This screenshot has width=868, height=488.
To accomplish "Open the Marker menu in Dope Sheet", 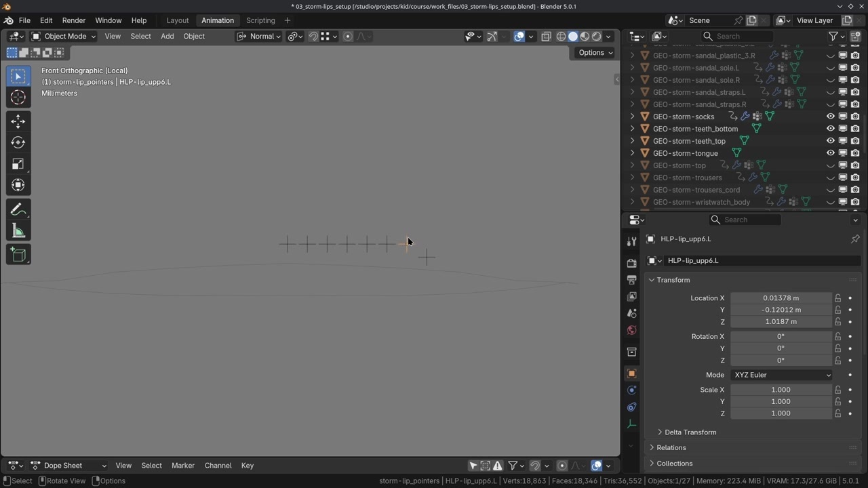I will pyautogui.click(x=182, y=466).
